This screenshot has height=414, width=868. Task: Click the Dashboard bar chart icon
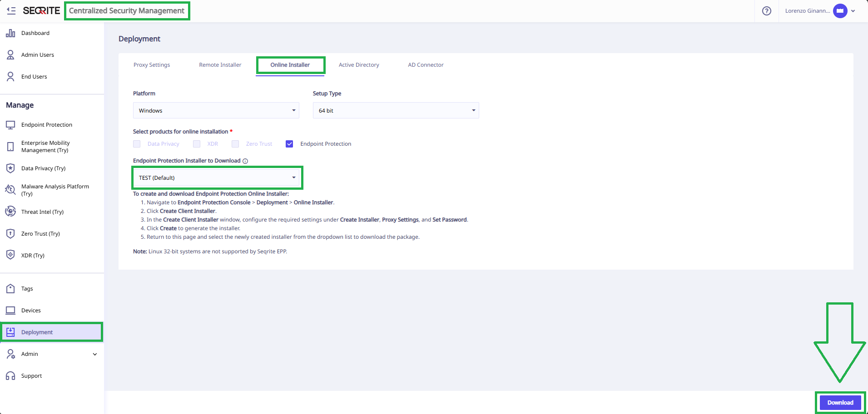(x=10, y=33)
